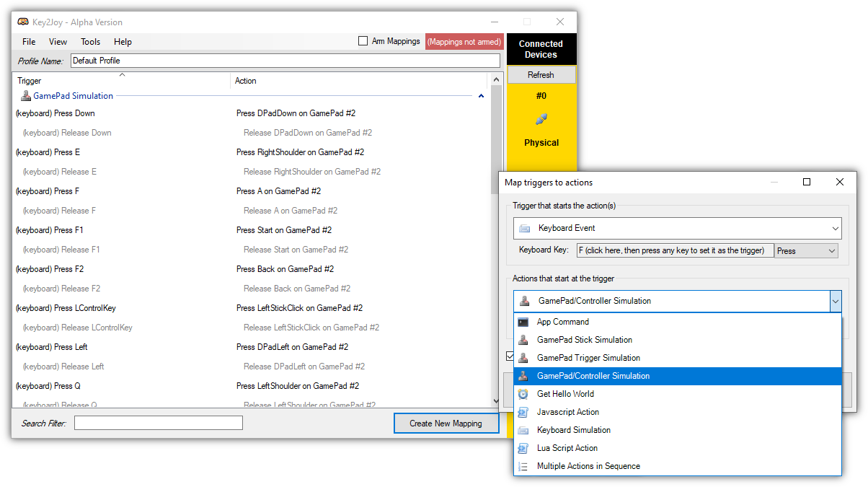Click inside the Search Filter input field

click(x=158, y=423)
